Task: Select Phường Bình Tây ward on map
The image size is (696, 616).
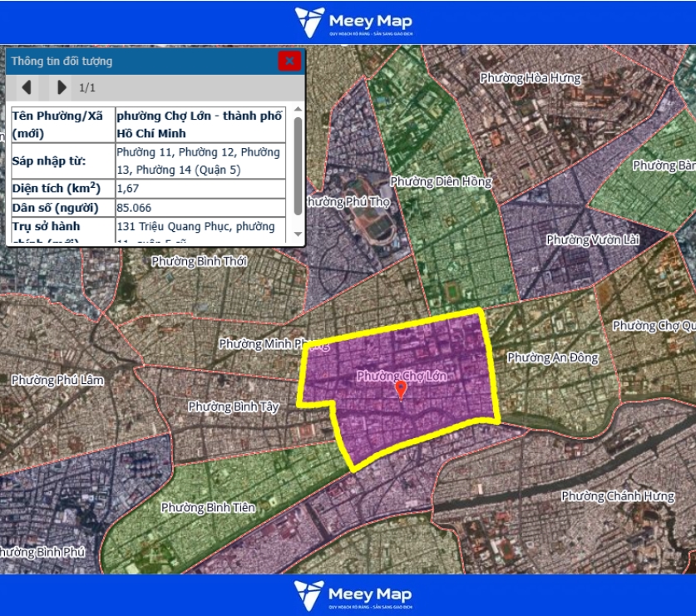Action: click(x=233, y=407)
